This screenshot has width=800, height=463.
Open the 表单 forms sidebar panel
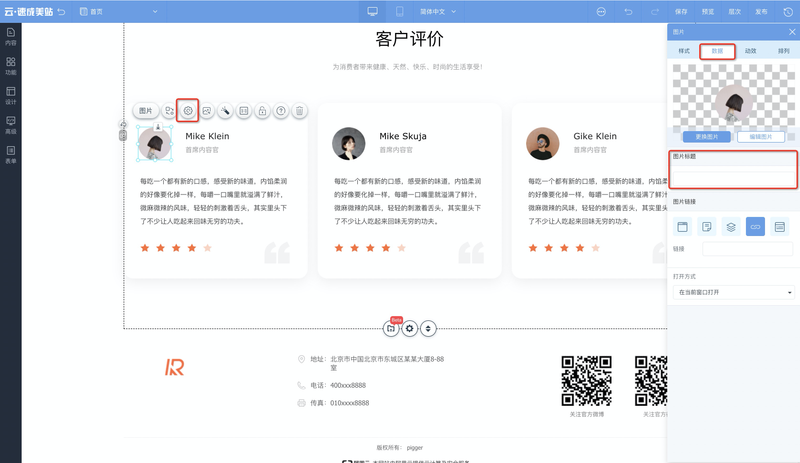coord(11,155)
